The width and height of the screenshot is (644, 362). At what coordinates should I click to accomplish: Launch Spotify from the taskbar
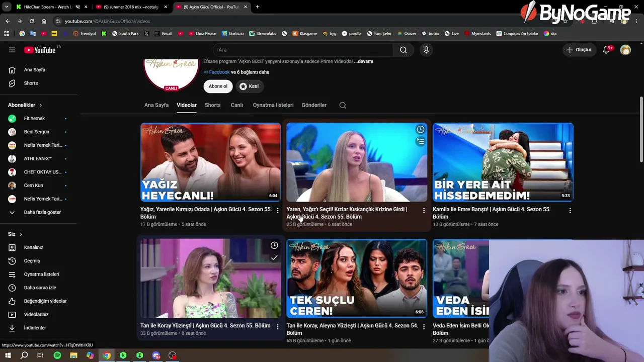[57, 355]
